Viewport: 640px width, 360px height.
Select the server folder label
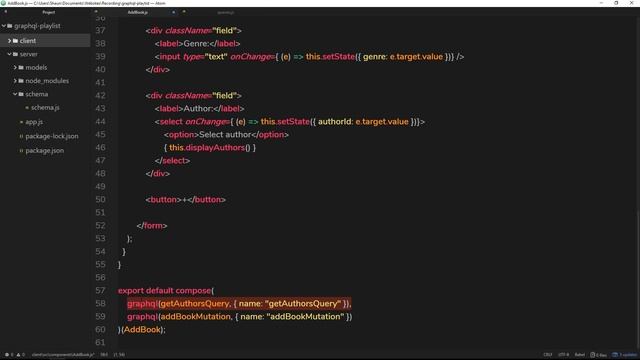pyautogui.click(x=29, y=54)
